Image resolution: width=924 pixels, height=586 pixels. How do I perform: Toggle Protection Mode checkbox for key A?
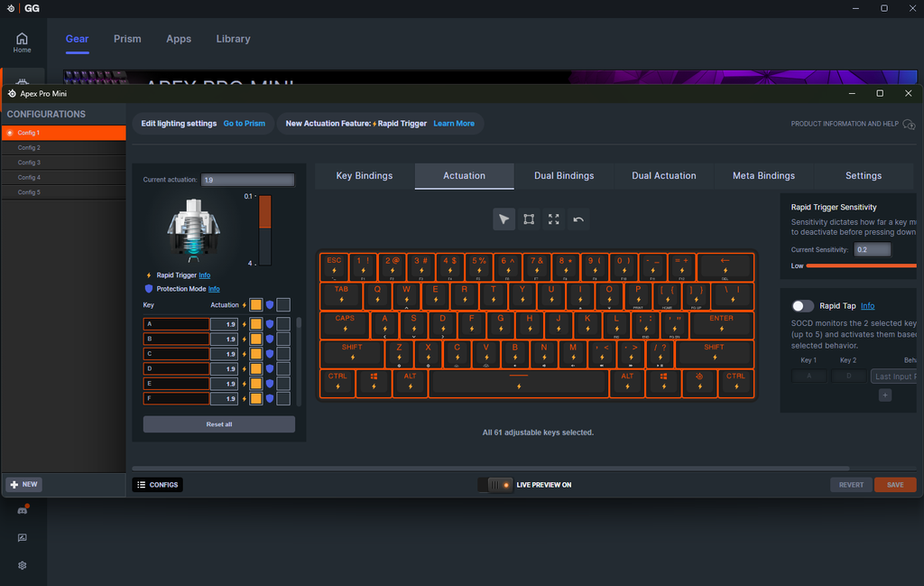point(283,324)
